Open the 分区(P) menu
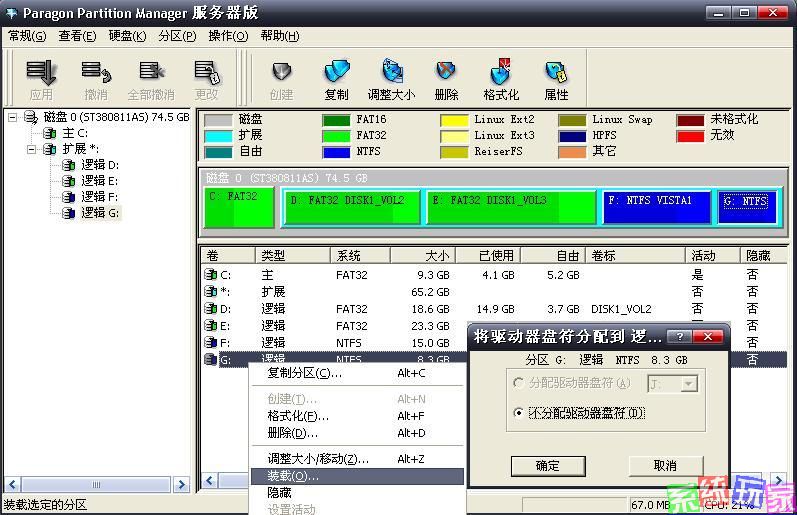797x515 pixels. (x=177, y=36)
